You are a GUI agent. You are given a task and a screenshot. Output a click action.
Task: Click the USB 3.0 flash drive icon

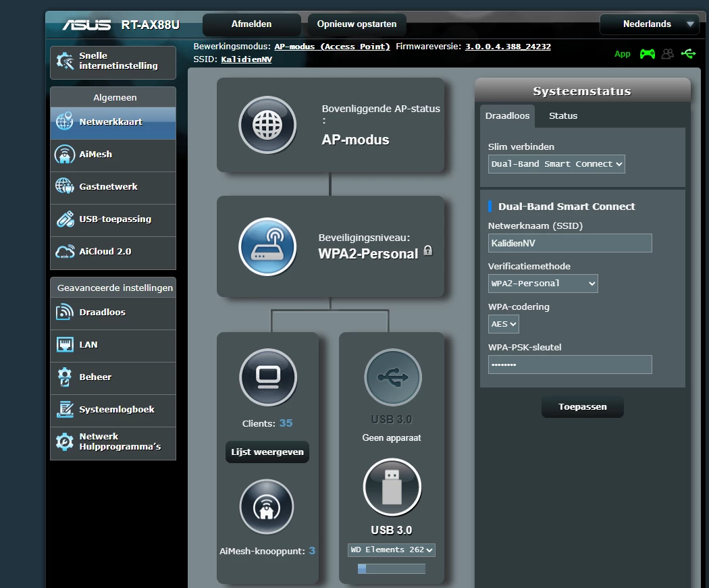[392, 487]
